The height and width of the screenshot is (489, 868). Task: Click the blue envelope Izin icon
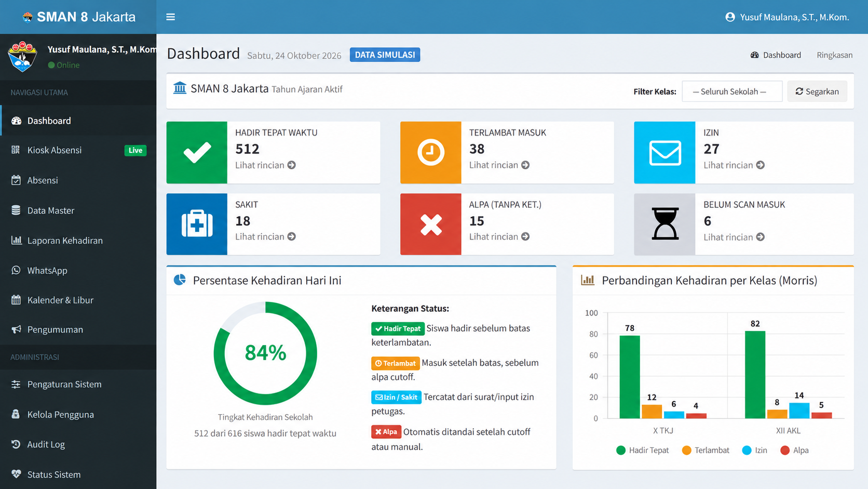point(664,153)
